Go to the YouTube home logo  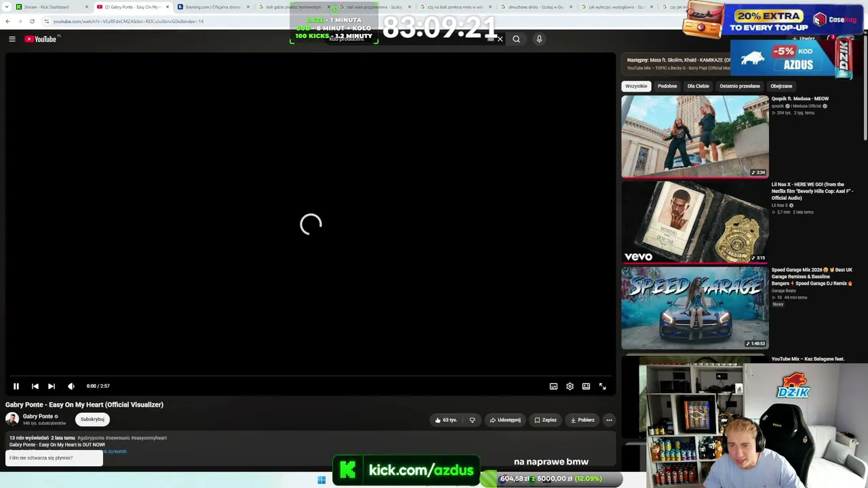point(41,39)
